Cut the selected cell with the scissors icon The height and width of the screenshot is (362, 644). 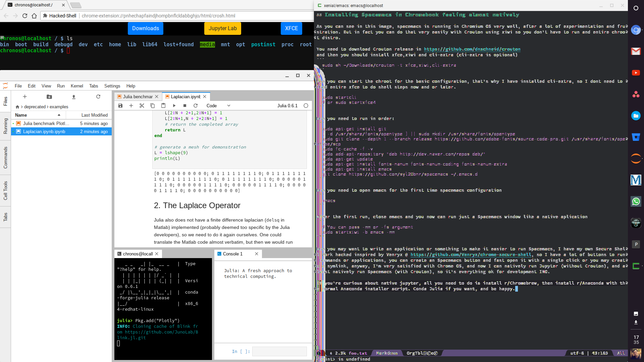(x=142, y=106)
